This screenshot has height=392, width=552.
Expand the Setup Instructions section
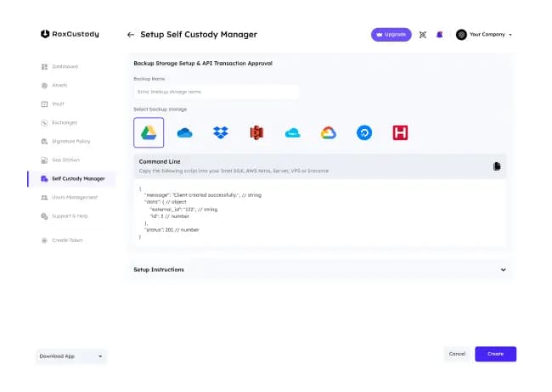pos(503,270)
